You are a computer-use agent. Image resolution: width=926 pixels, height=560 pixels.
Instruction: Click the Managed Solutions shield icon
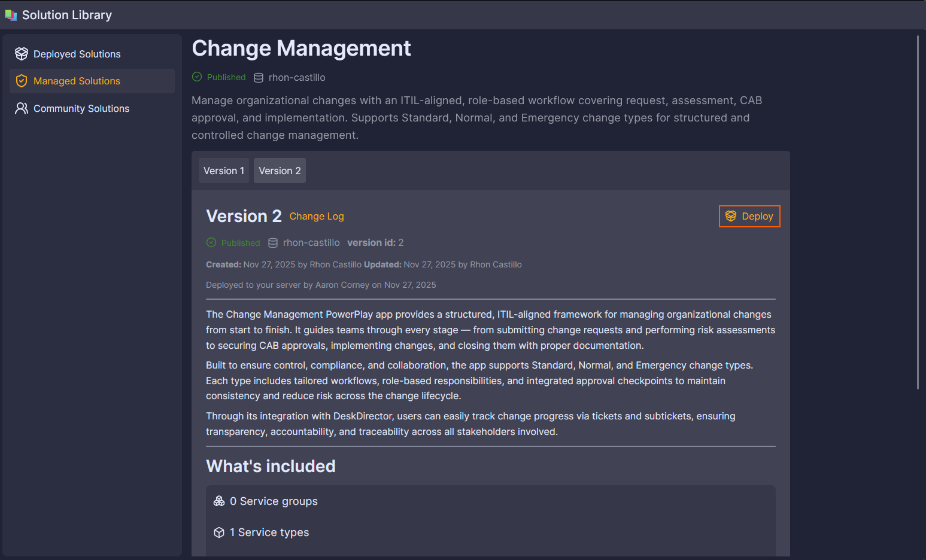pyautogui.click(x=22, y=81)
